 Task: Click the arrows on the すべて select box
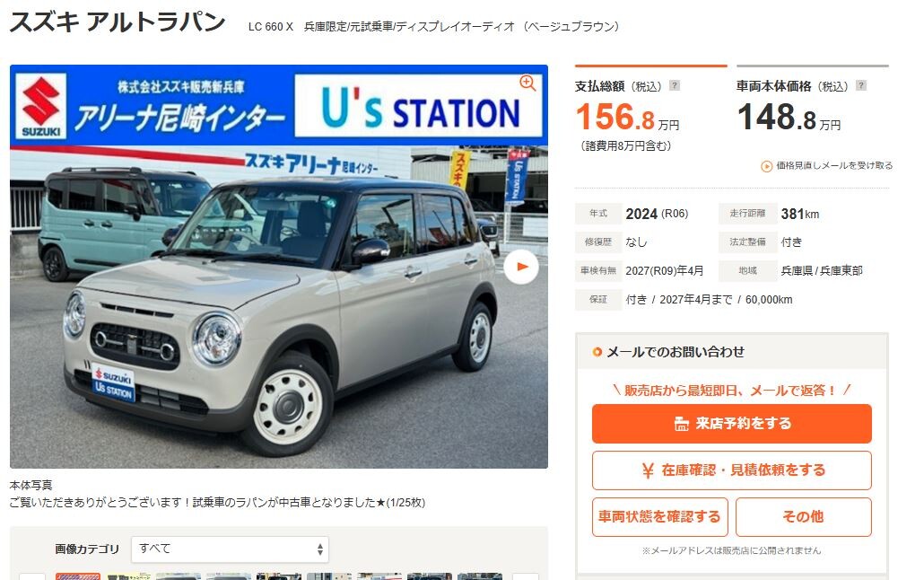(x=320, y=549)
